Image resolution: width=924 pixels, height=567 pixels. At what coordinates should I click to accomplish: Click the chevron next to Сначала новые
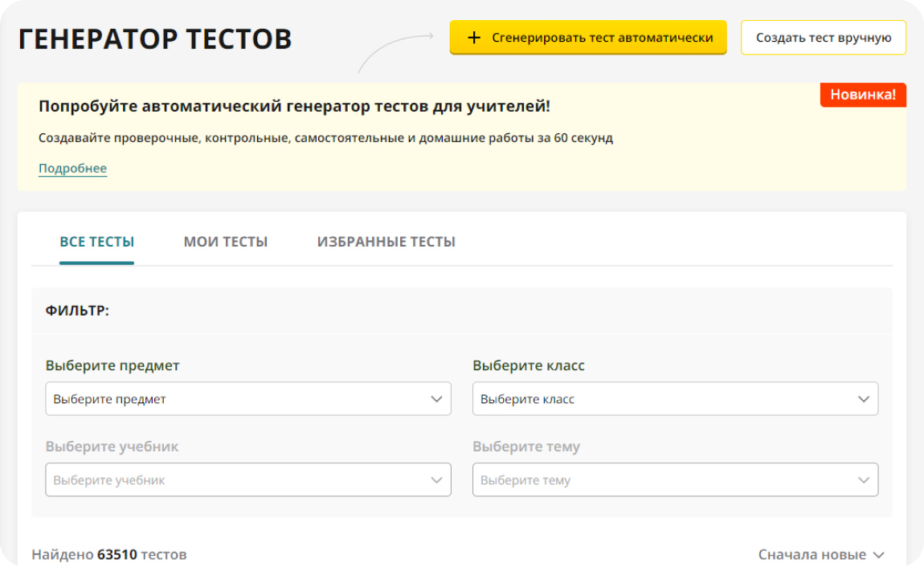pos(878,555)
